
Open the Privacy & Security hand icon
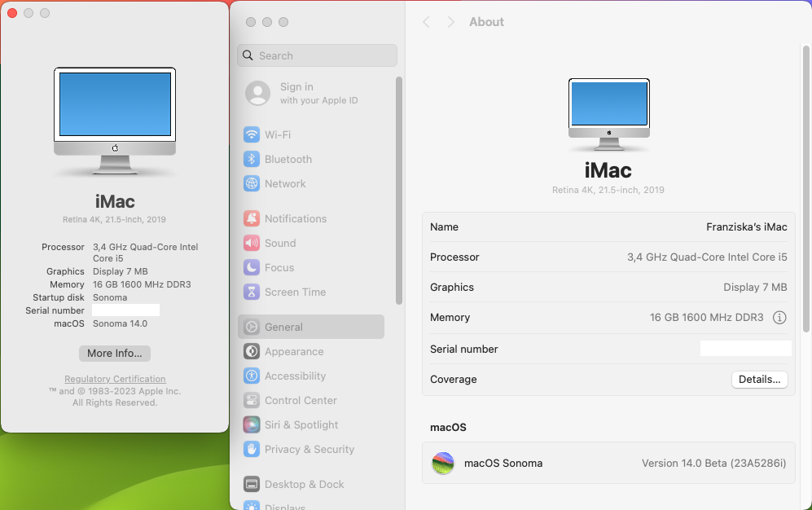click(252, 449)
